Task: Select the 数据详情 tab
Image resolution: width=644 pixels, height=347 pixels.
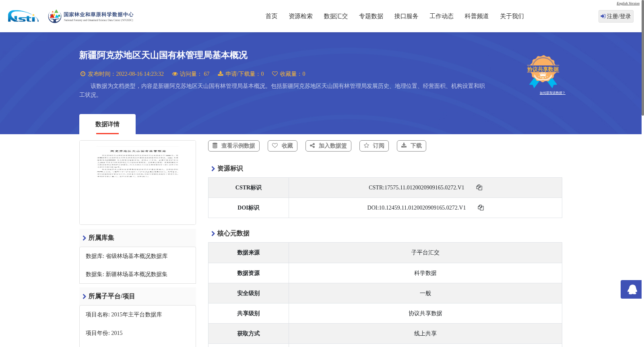Action: click(107, 124)
